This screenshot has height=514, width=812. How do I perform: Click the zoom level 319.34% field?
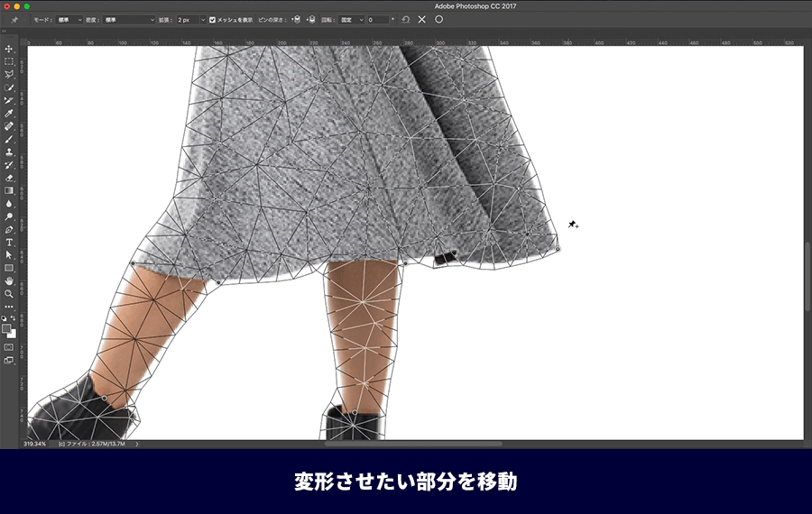tap(34, 444)
